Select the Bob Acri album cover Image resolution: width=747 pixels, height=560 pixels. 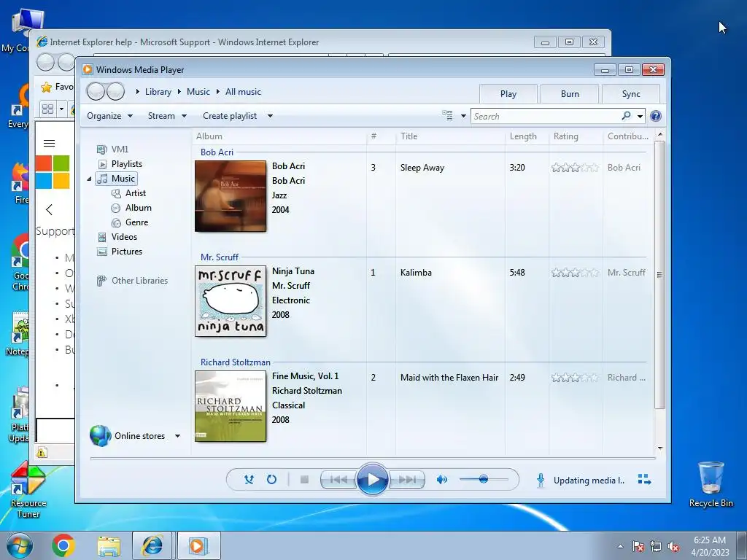(x=231, y=196)
